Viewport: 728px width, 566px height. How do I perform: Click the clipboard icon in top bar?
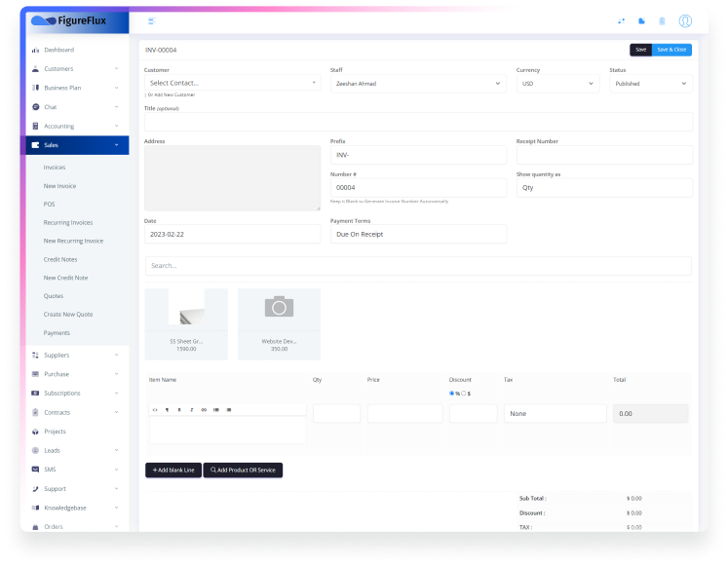pyautogui.click(x=663, y=20)
